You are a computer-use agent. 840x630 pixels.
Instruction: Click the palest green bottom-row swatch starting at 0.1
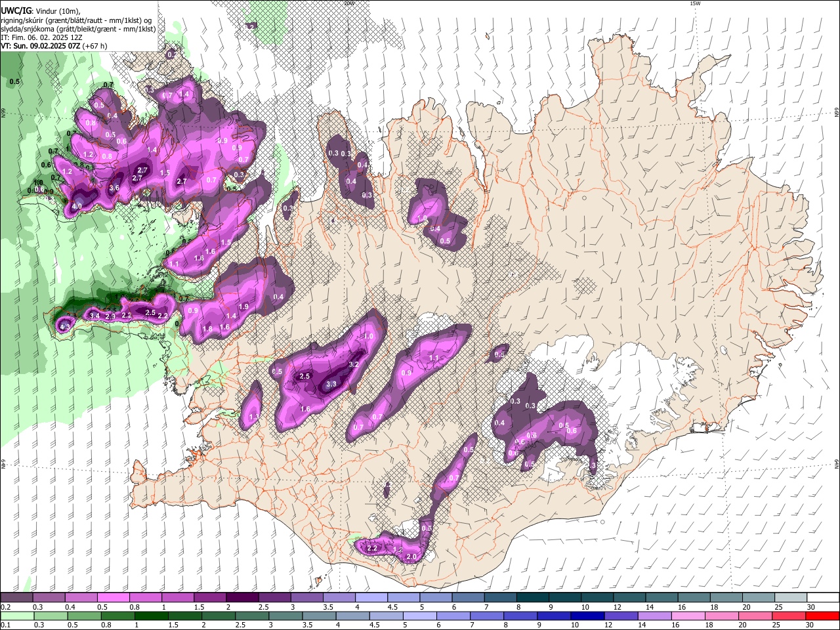17,616
